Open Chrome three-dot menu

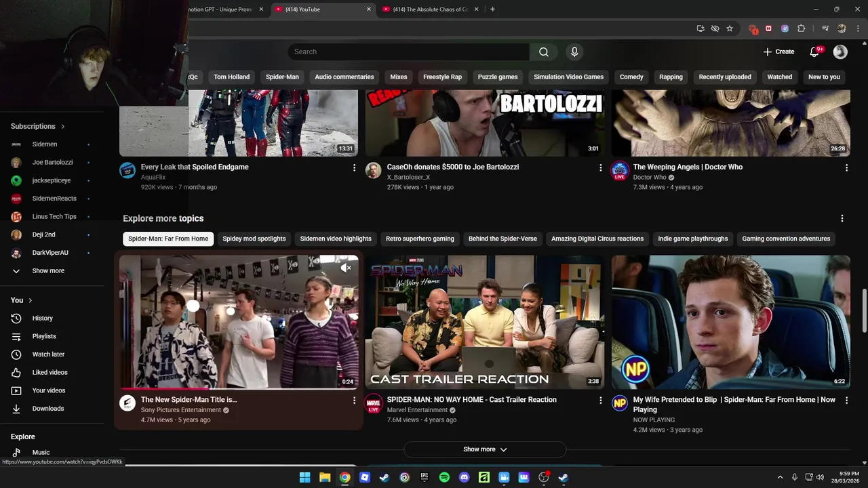pyautogui.click(x=857, y=28)
